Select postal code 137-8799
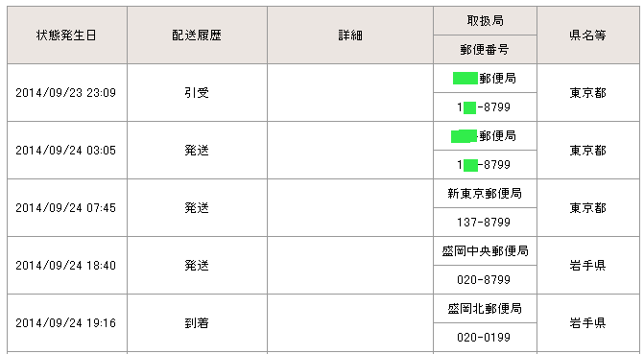The height and width of the screenshot is (354, 644). 484,223
